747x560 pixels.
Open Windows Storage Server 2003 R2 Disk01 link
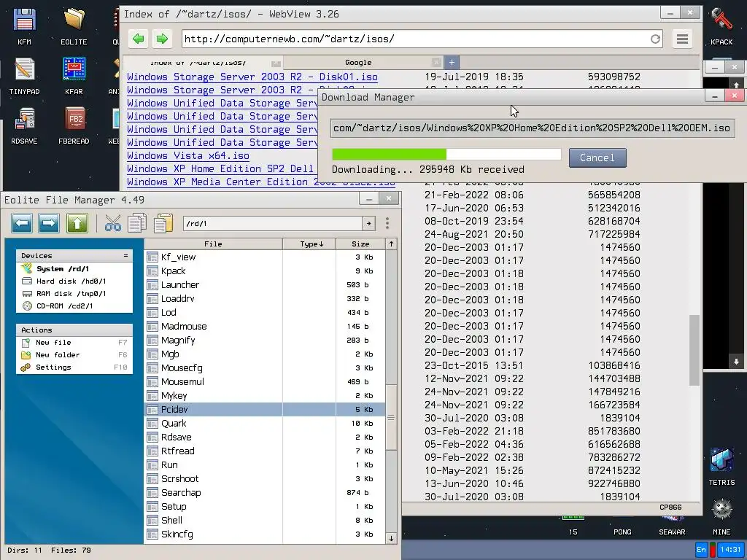point(252,77)
